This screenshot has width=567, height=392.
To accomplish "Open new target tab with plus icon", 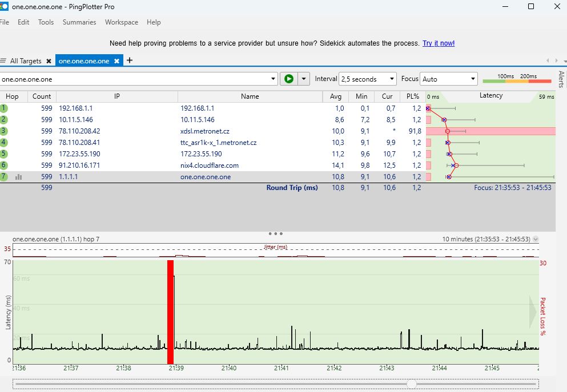I will 130,60.
